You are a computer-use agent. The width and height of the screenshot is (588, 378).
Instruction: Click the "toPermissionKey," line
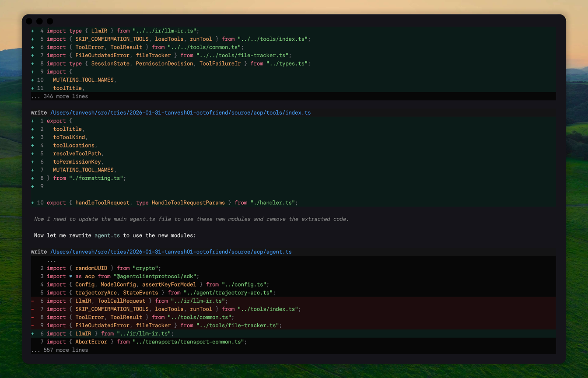[78, 162]
